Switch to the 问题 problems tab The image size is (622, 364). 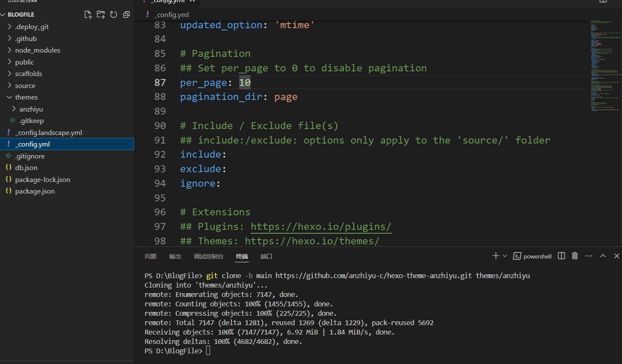[151, 256]
